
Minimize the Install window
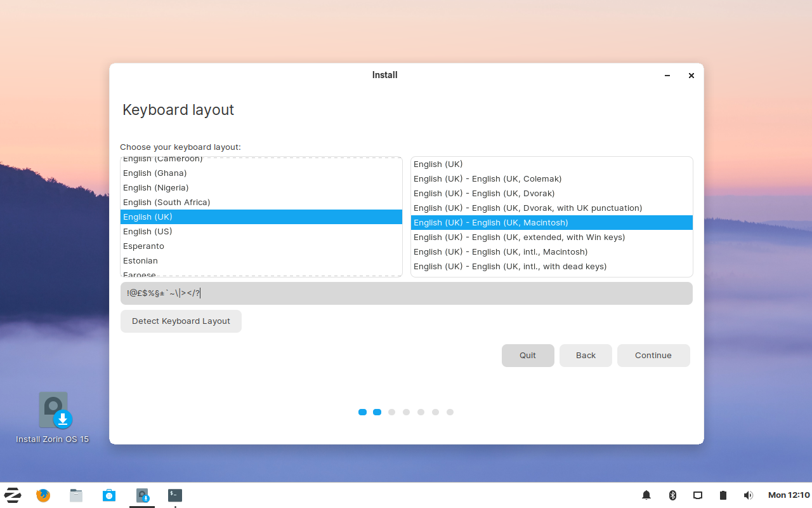[667, 76]
